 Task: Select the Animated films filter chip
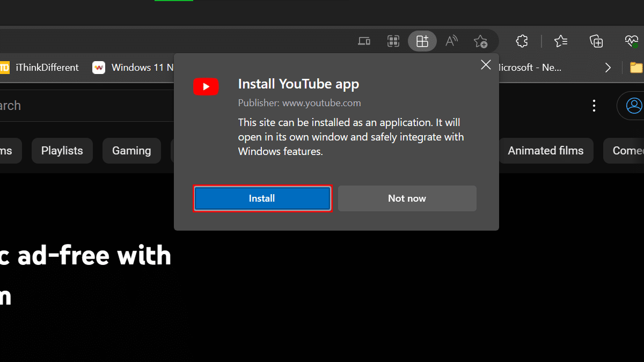tap(545, 151)
